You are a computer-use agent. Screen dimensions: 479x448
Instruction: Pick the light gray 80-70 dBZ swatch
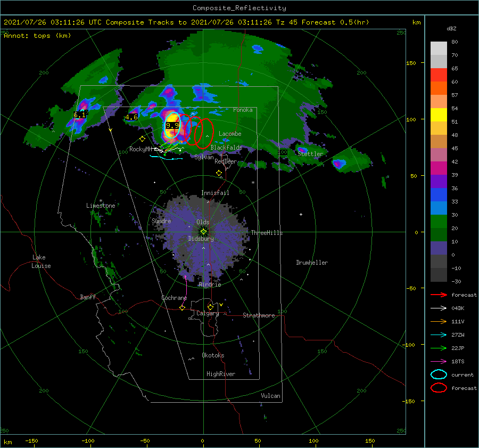(x=439, y=48)
